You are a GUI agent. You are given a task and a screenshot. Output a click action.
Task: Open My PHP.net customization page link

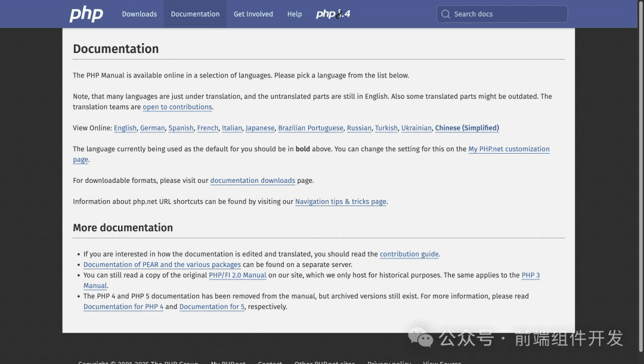(509, 149)
